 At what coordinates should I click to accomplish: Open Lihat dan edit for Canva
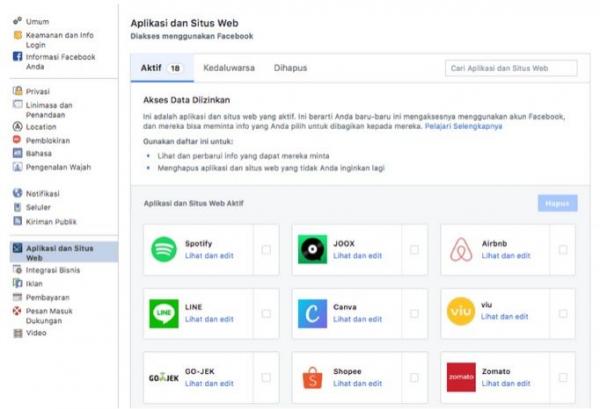click(x=357, y=319)
